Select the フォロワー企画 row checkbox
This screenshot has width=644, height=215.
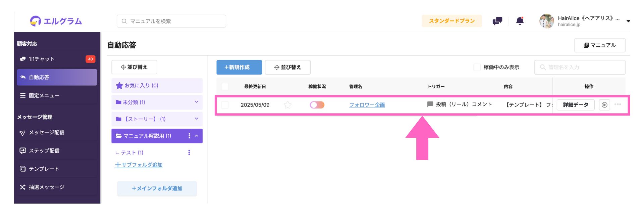pyautogui.click(x=225, y=105)
